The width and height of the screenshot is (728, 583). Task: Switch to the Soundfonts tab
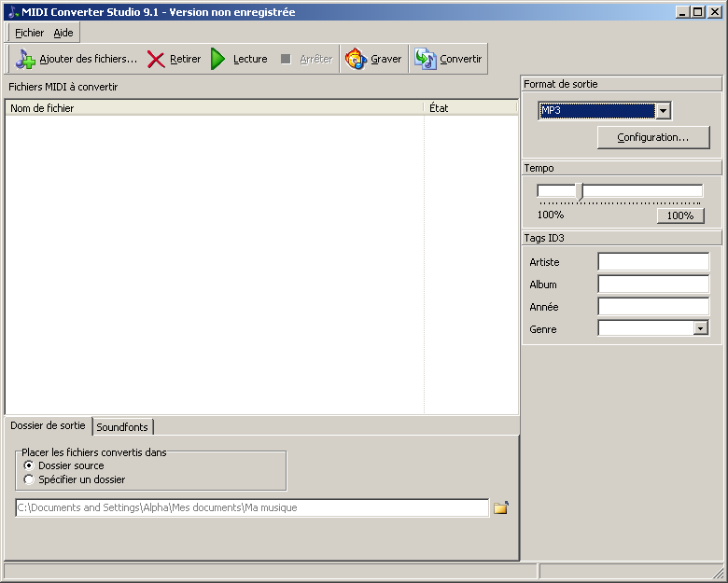(122, 427)
